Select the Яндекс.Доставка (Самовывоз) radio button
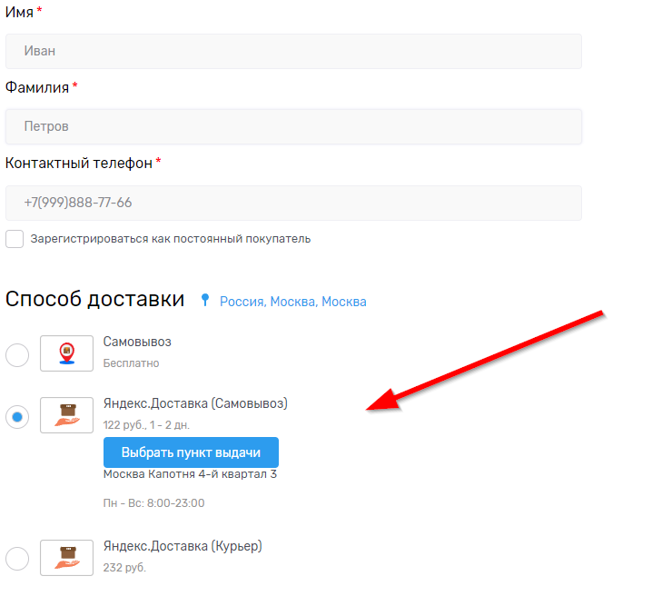This screenshot has width=672, height=616. point(17,416)
